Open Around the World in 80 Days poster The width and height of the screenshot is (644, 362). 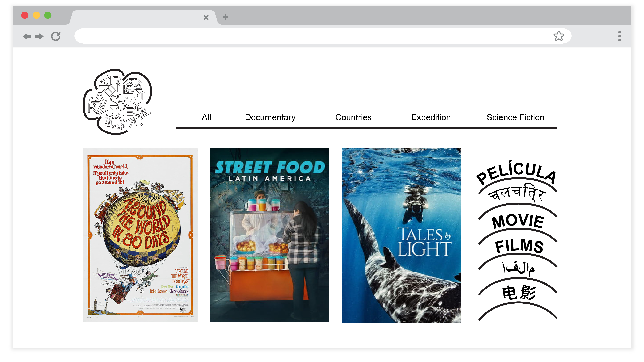click(x=140, y=235)
